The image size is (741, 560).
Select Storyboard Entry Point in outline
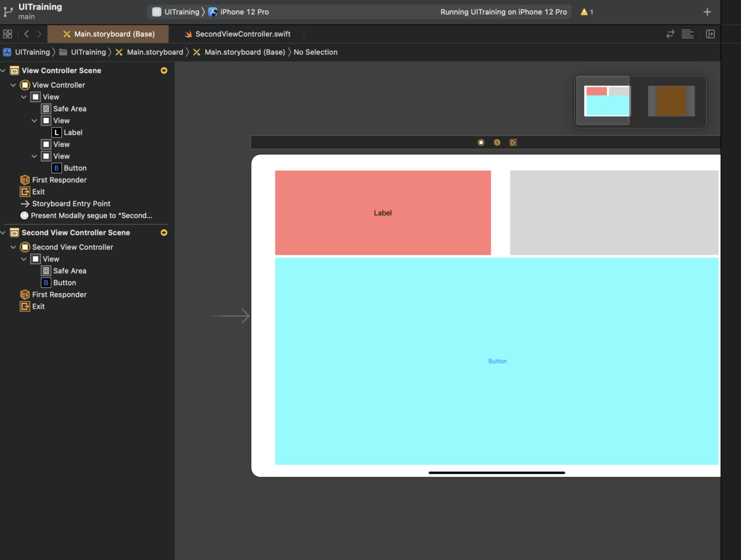(x=65, y=204)
